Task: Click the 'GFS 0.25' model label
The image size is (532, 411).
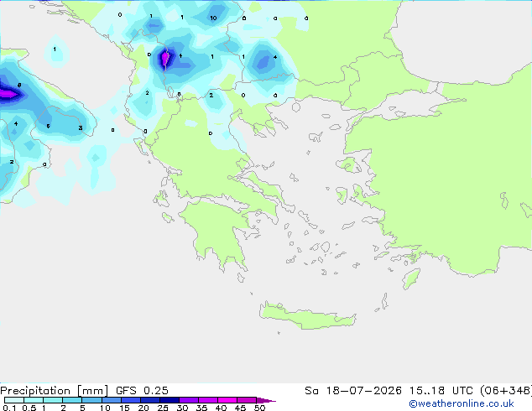Action: tap(142, 391)
